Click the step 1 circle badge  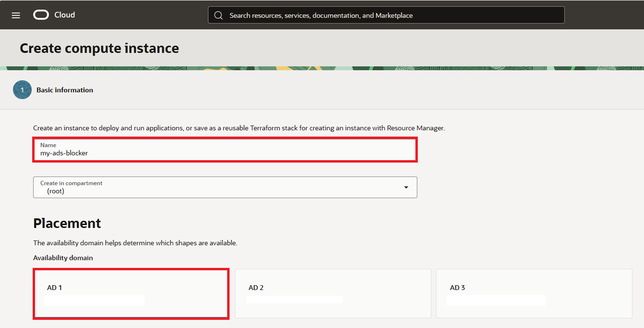pyautogui.click(x=22, y=90)
